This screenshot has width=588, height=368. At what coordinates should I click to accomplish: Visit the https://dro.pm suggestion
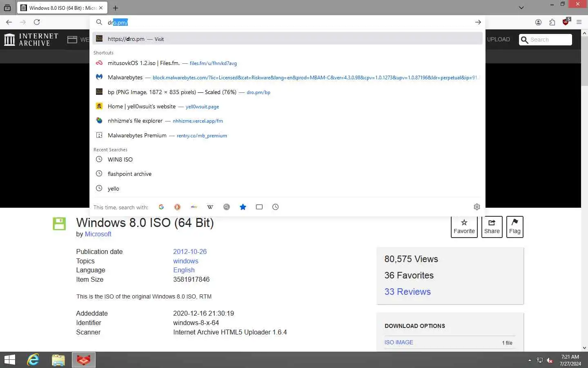pos(287,39)
